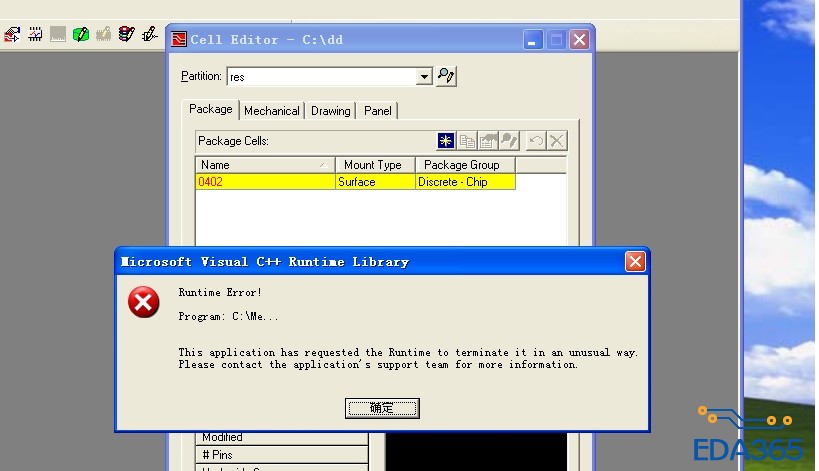819x471 pixels.
Task: Click the Discrete - Chip package group cell
Action: coord(465,182)
